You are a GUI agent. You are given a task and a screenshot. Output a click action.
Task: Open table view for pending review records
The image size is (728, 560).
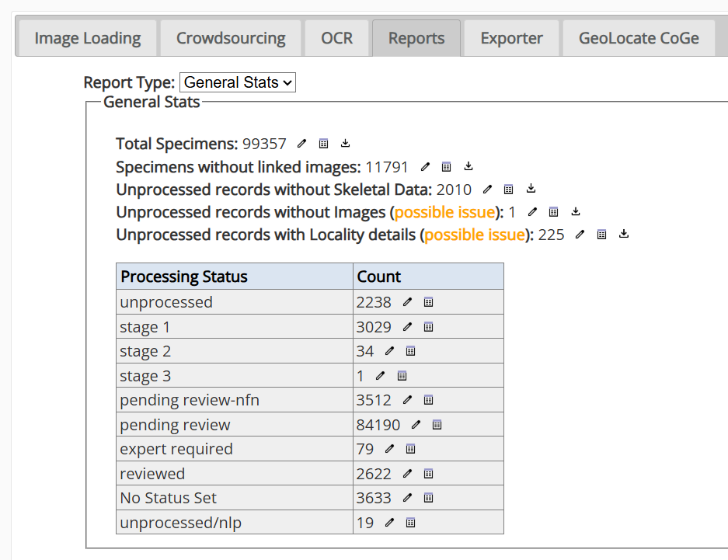tap(437, 424)
